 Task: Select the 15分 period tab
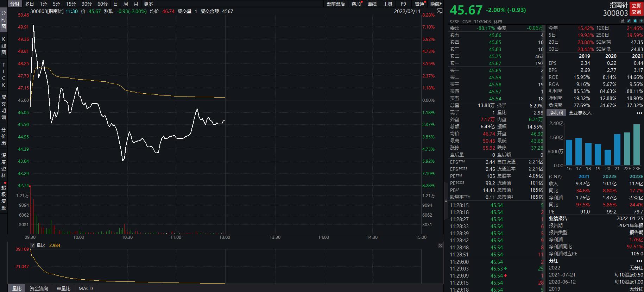coord(71,4)
